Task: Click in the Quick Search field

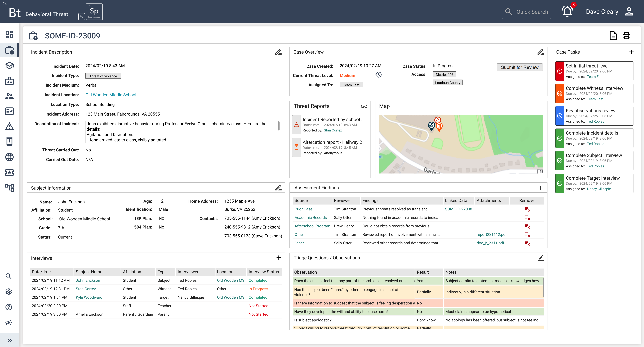Action: (x=532, y=12)
